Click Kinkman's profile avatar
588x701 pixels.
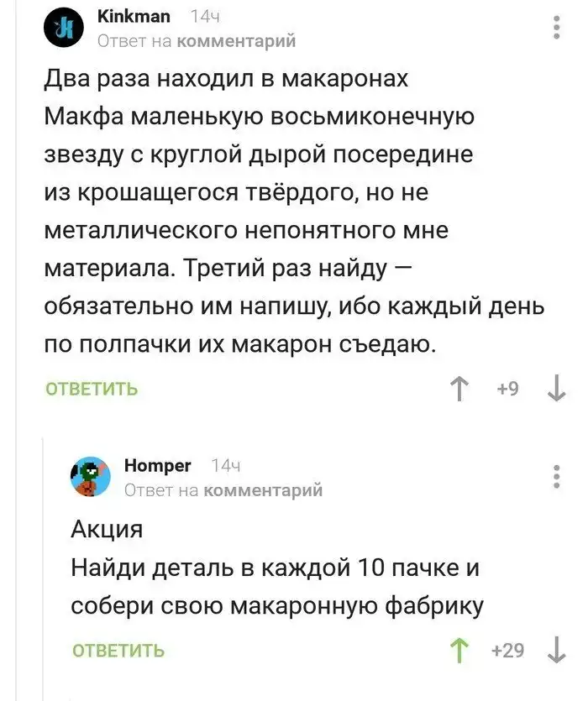[66, 29]
